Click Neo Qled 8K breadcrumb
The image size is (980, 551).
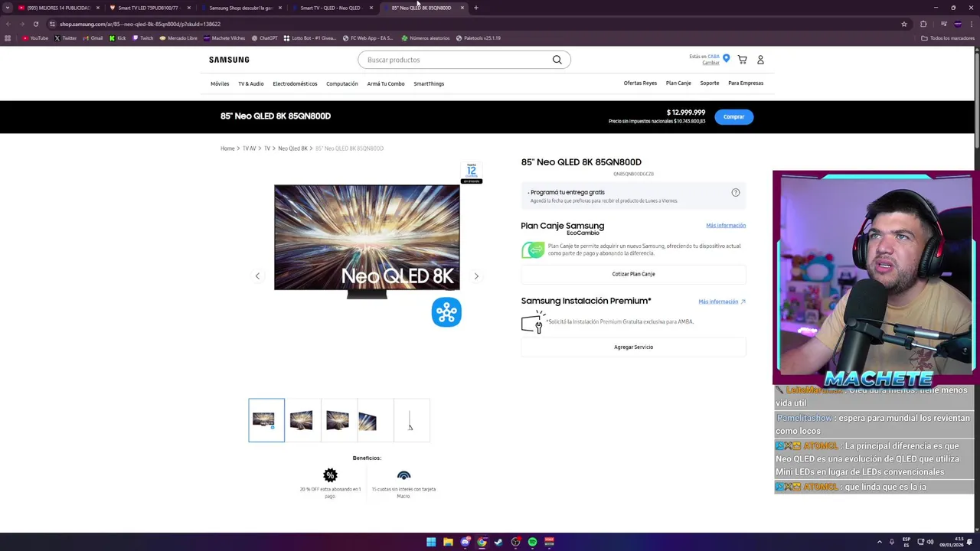(x=292, y=148)
